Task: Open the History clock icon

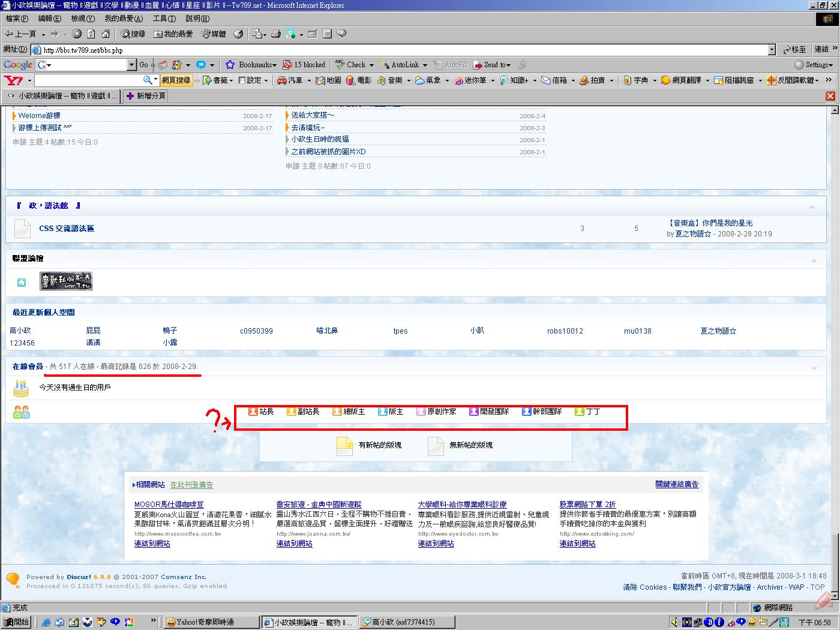Action: click(238, 34)
